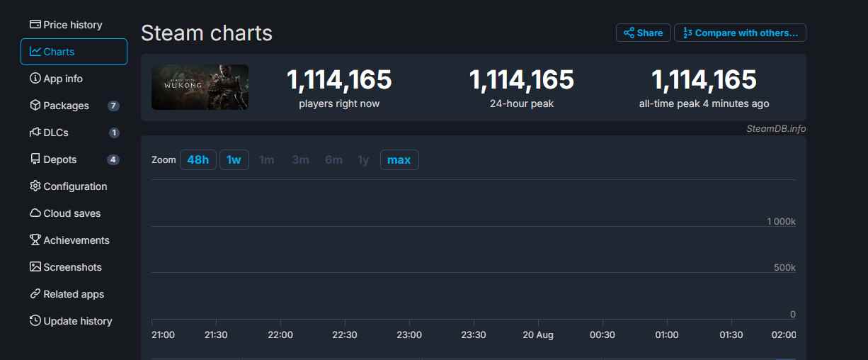Viewport: 868px width, 360px height.
Task: Set chart zoom to max
Action: (x=399, y=160)
